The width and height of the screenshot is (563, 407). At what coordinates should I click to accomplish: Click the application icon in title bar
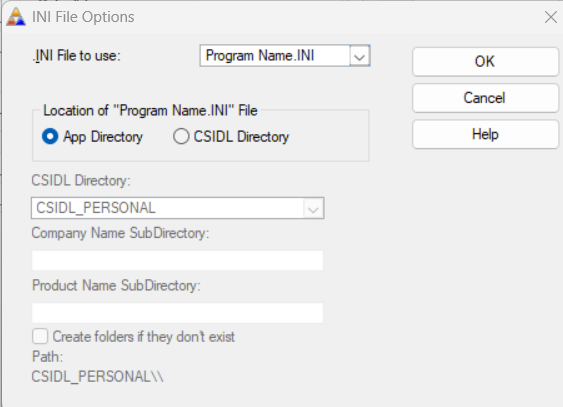pyautogui.click(x=16, y=17)
